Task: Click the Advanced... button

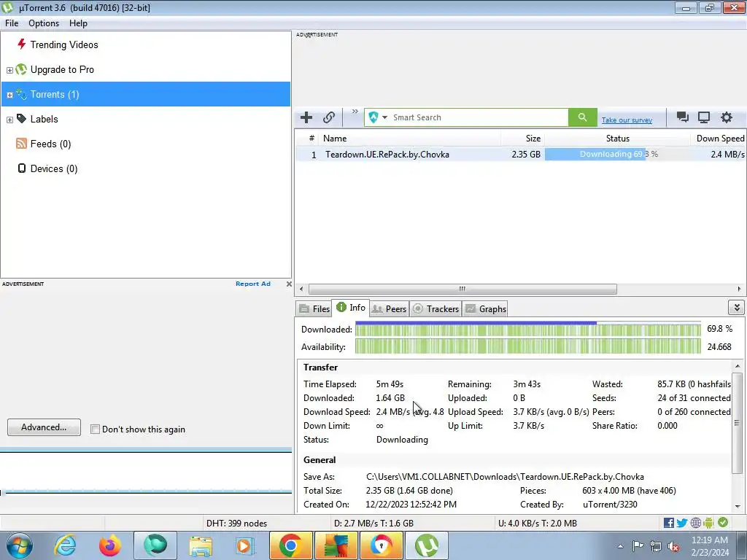Action: pyautogui.click(x=44, y=427)
